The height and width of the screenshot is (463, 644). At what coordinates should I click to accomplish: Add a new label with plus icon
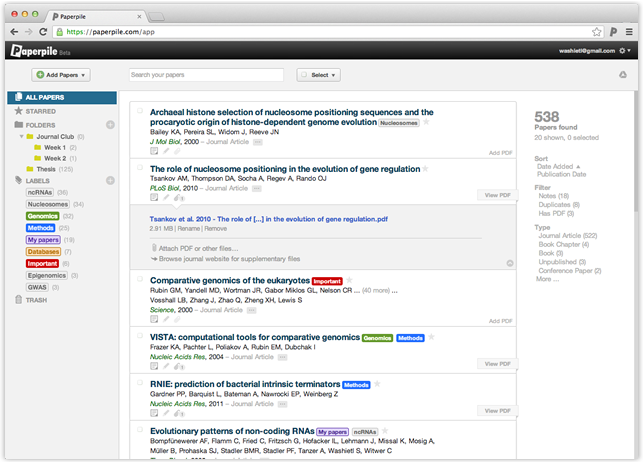tap(110, 181)
